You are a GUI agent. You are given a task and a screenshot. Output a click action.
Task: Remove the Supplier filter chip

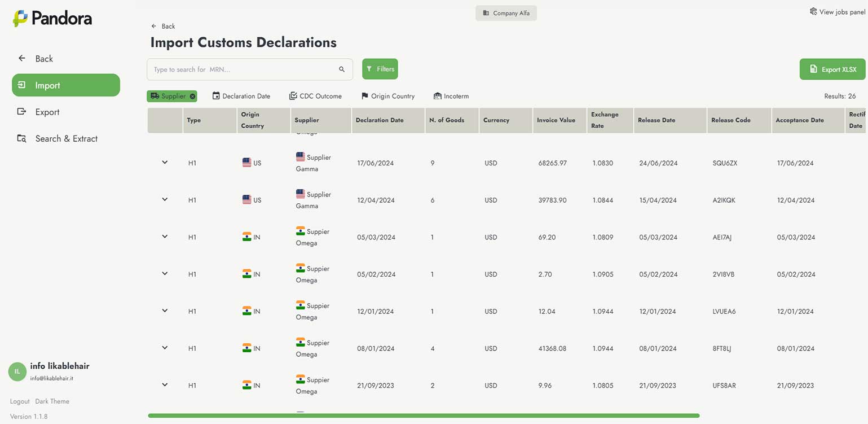(x=193, y=97)
